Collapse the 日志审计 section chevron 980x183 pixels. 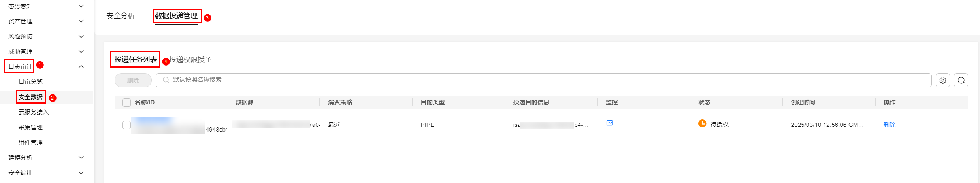[81, 66]
